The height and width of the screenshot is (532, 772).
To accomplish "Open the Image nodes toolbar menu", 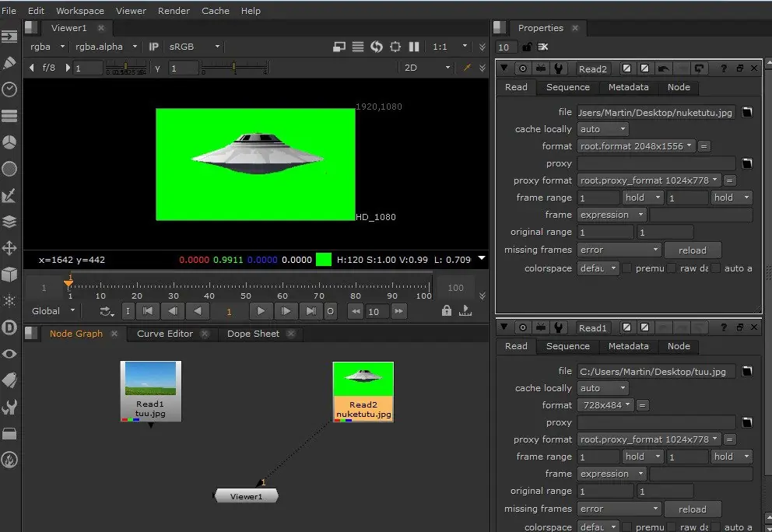I will tap(9, 37).
